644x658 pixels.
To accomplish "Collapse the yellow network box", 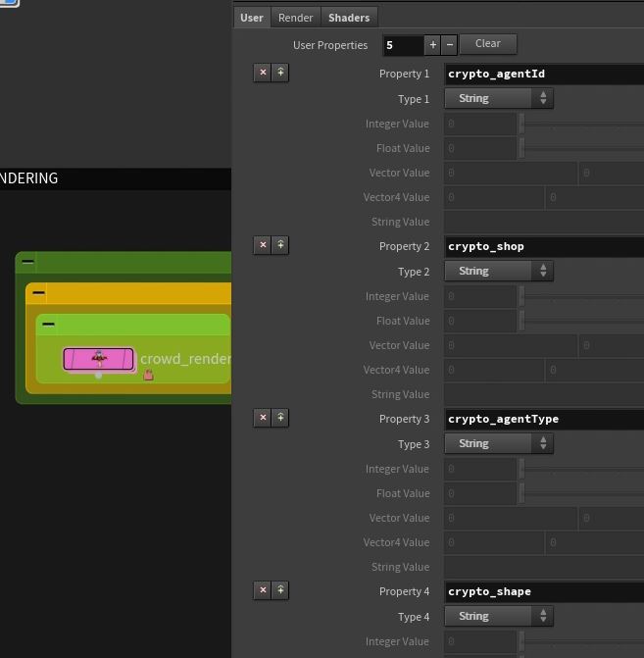I will 38,292.
